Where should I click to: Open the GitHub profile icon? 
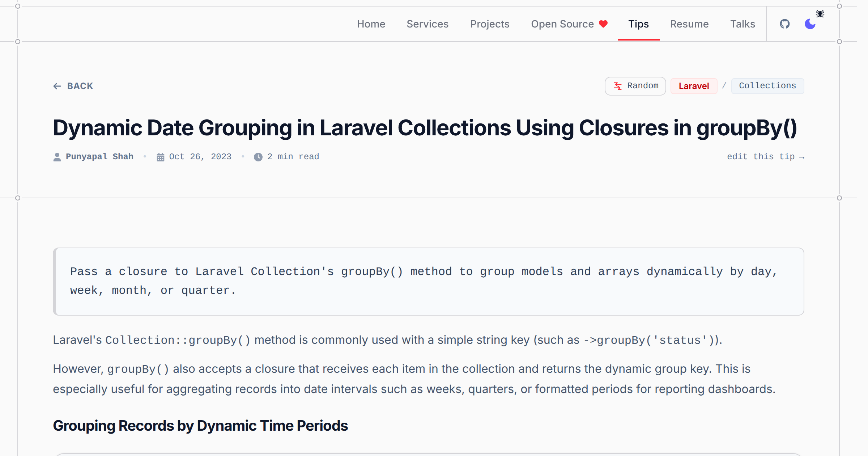pyautogui.click(x=784, y=24)
